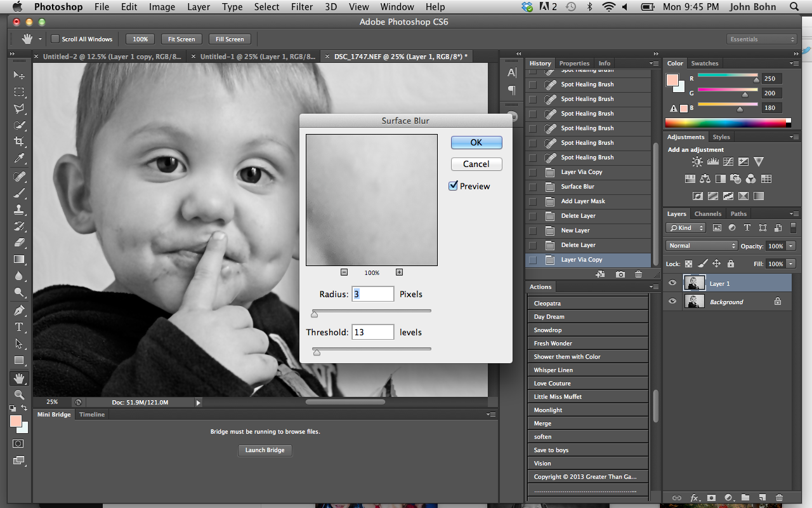Toggle Lock all padlock icon

(x=731, y=264)
